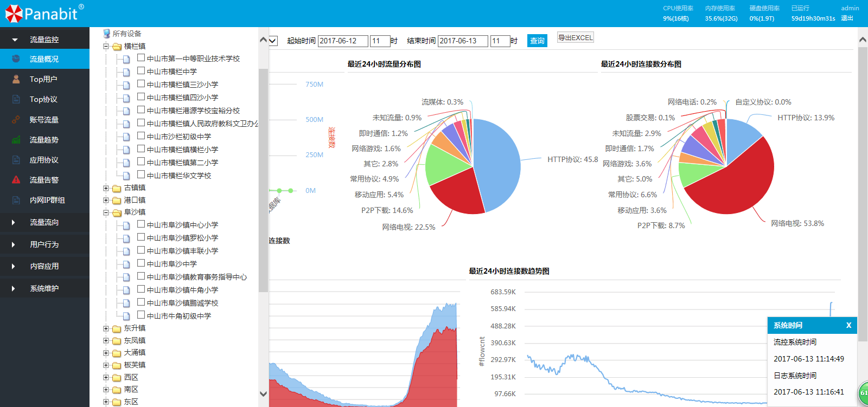Screen dimensions: 868x407
Task: Click the 港口镇 folder icon
Action: point(117,201)
